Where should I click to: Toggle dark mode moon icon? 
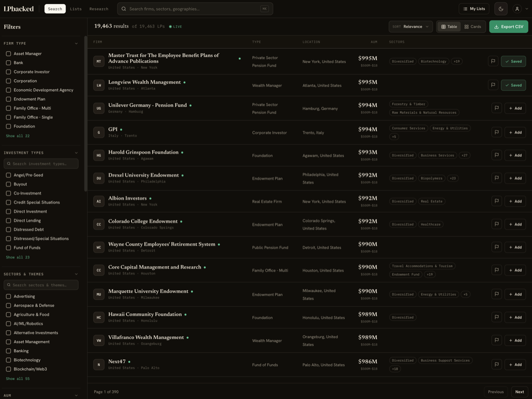(x=501, y=9)
